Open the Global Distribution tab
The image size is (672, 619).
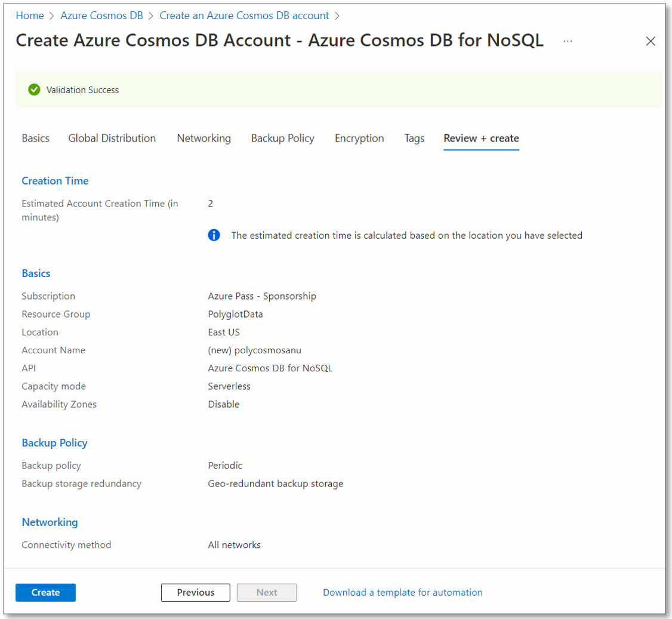[112, 138]
